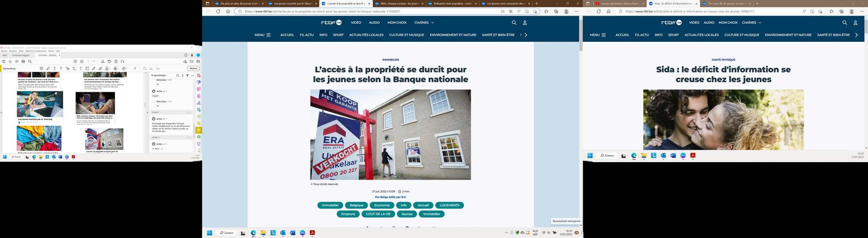Go to the home page in the middle browser
Screen dimensions: 868x238
click(x=228, y=12)
